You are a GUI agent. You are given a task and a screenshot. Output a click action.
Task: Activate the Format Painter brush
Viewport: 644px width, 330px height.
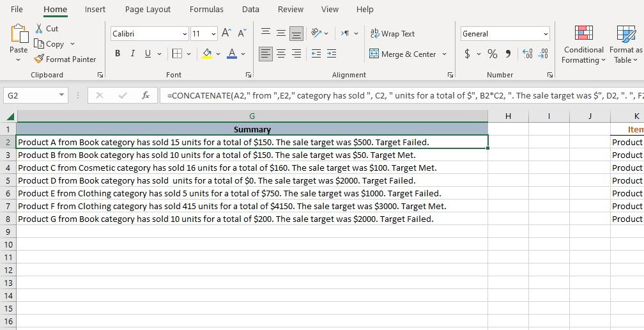38,59
